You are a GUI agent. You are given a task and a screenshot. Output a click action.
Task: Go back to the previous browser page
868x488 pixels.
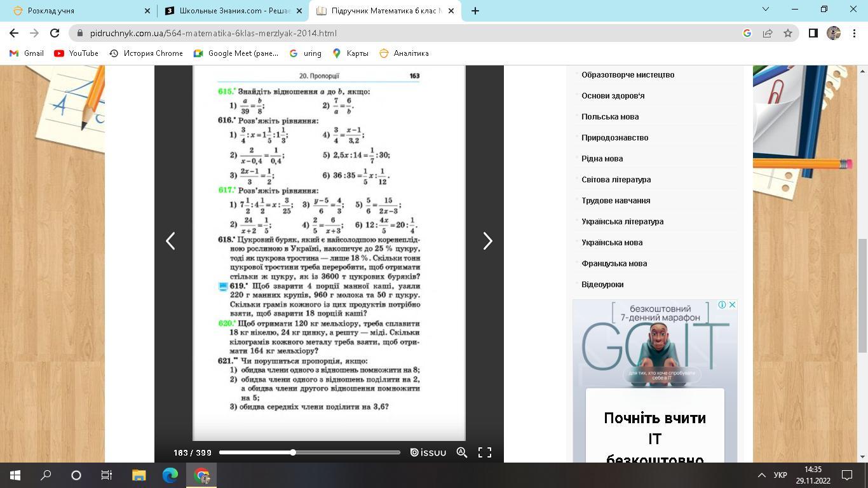(x=14, y=33)
